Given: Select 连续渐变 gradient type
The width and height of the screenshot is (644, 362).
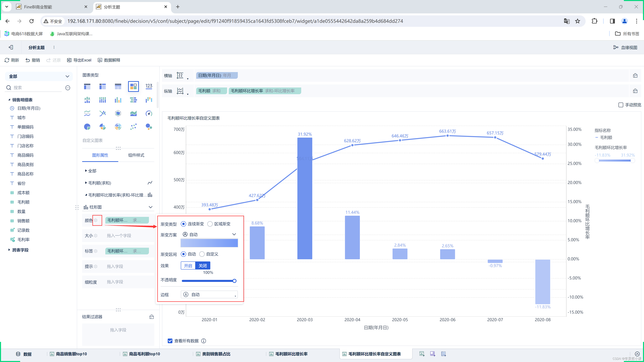Looking at the screenshot, I should point(183,224).
